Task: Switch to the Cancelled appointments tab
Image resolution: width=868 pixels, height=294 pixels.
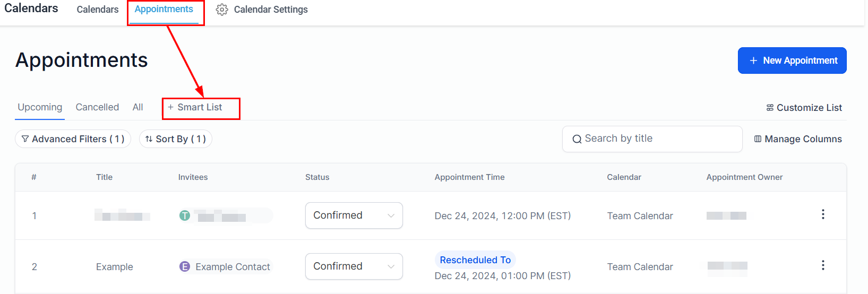Action: coord(97,107)
